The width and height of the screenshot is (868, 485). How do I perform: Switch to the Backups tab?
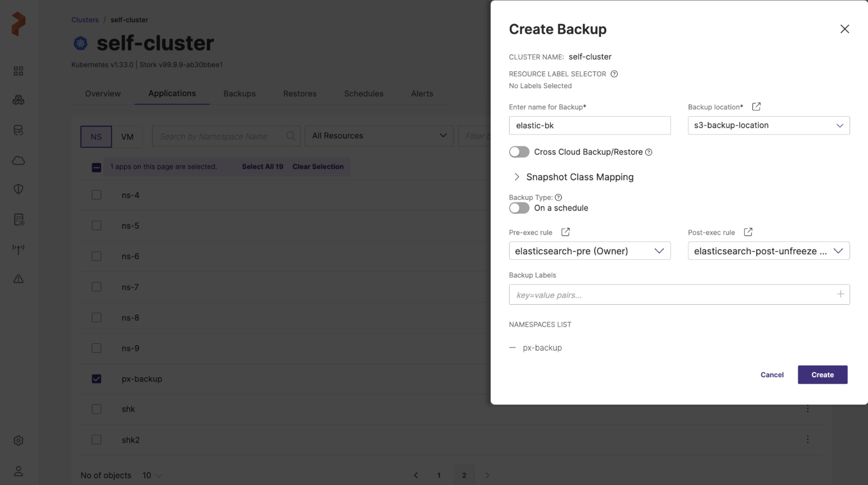coord(239,93)
